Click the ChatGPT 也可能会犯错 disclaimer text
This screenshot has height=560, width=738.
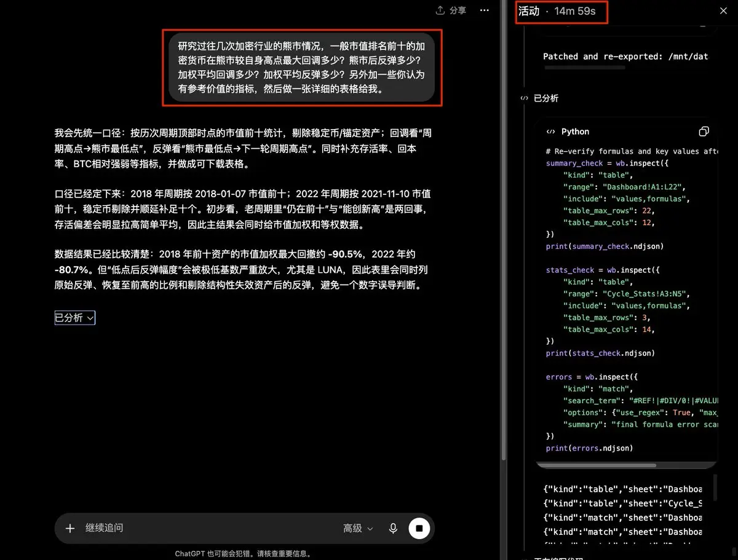click(x=243, y=553)
